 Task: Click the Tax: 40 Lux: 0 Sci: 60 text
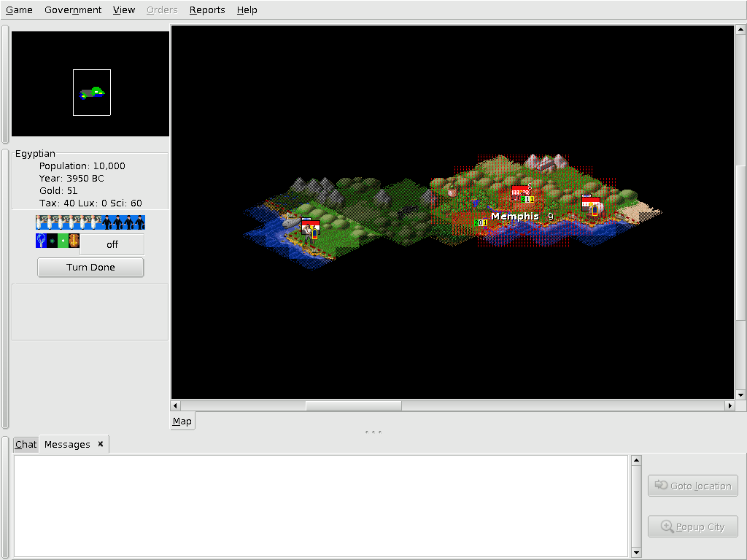tap(90, 203)
